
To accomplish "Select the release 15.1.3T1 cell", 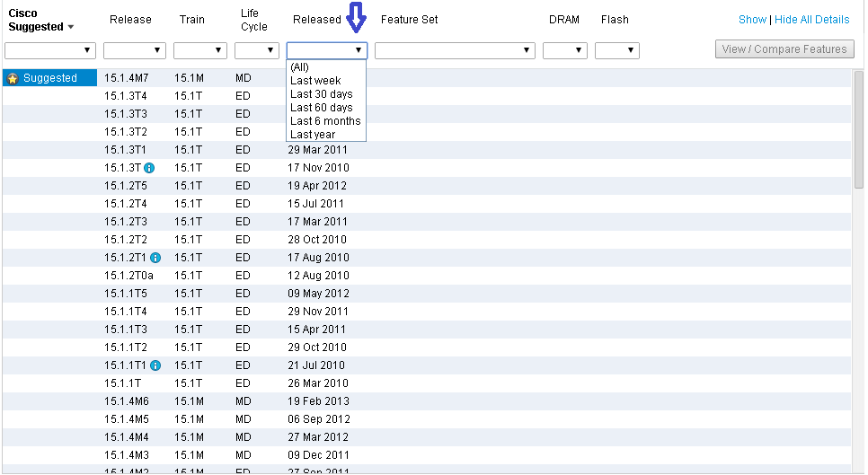I will point(125,150).
